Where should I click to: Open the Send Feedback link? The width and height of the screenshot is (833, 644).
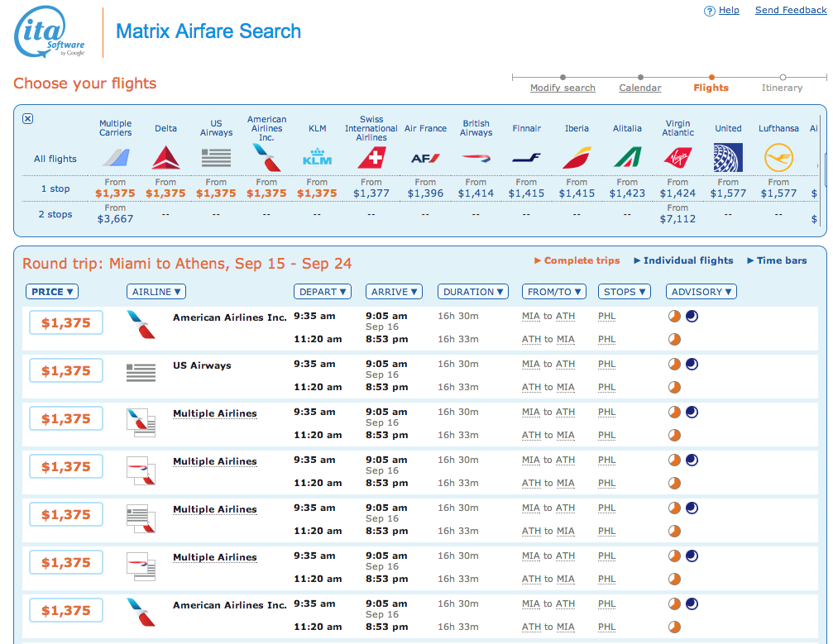tap(791, 10)
